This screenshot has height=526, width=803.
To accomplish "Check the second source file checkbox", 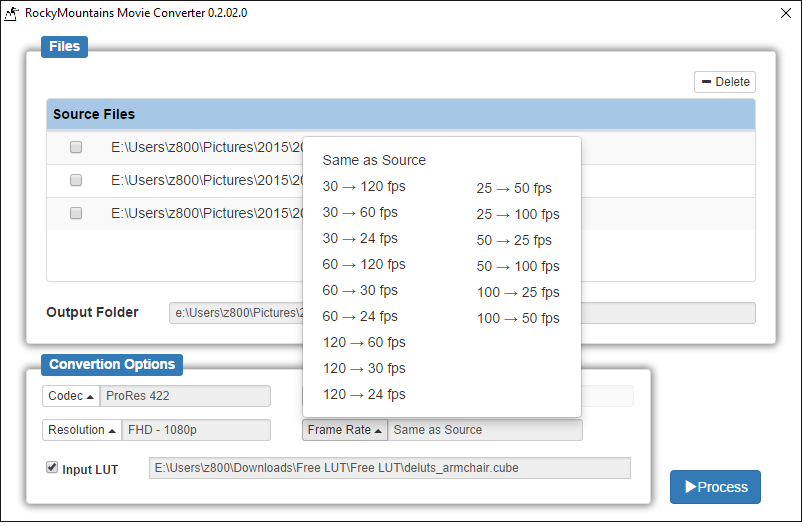I will click(76, 180).
